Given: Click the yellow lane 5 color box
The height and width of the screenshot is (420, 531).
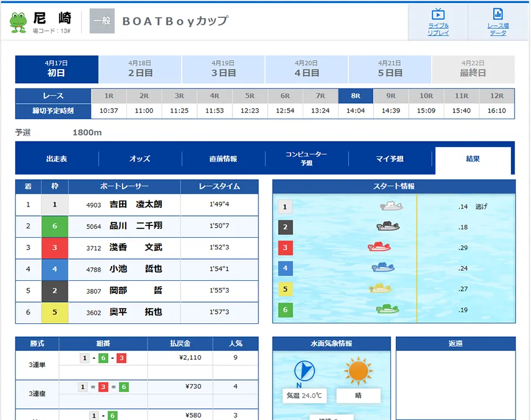Looking at the screenshot, I should pos(55,312).
